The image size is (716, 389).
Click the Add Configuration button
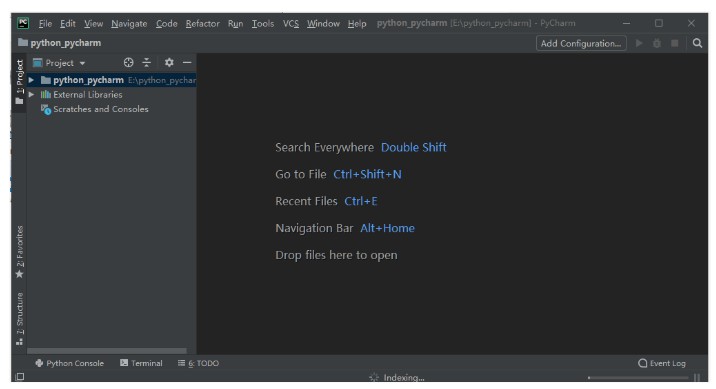coord(581,43)
